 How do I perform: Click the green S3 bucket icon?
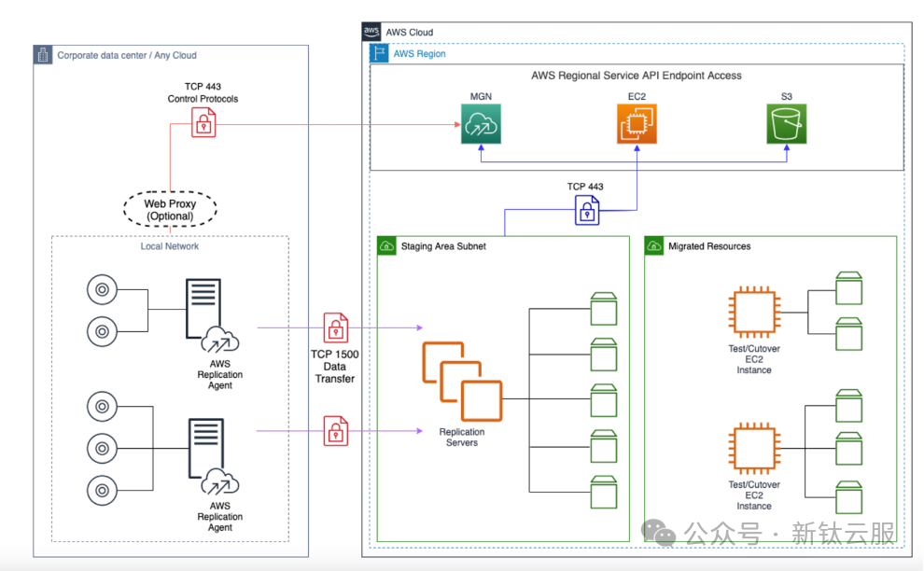(x=786, y=124)
